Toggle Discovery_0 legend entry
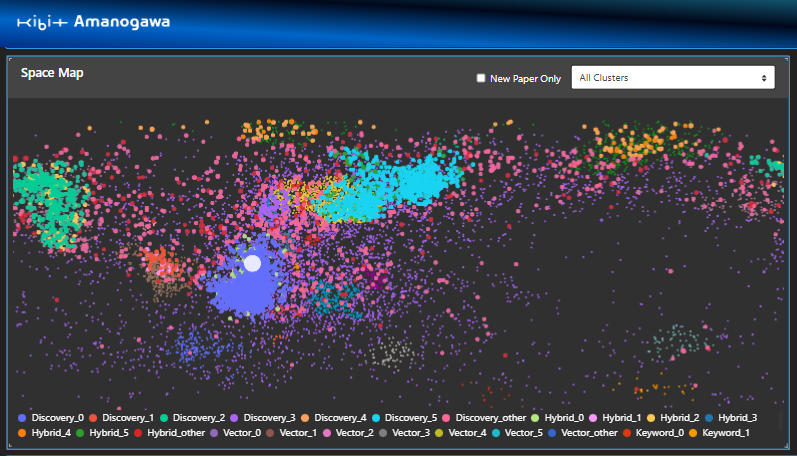This screenshot has width=797, height=456. pyautogui.click(x=51, y=418)
